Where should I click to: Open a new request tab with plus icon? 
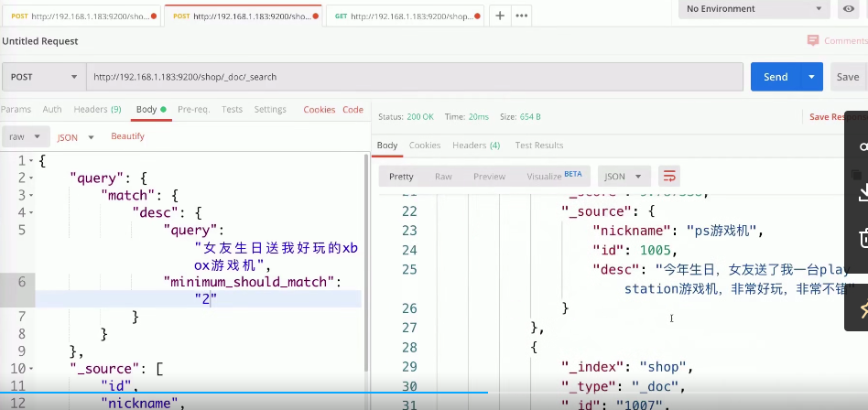[x=499, y=16]
